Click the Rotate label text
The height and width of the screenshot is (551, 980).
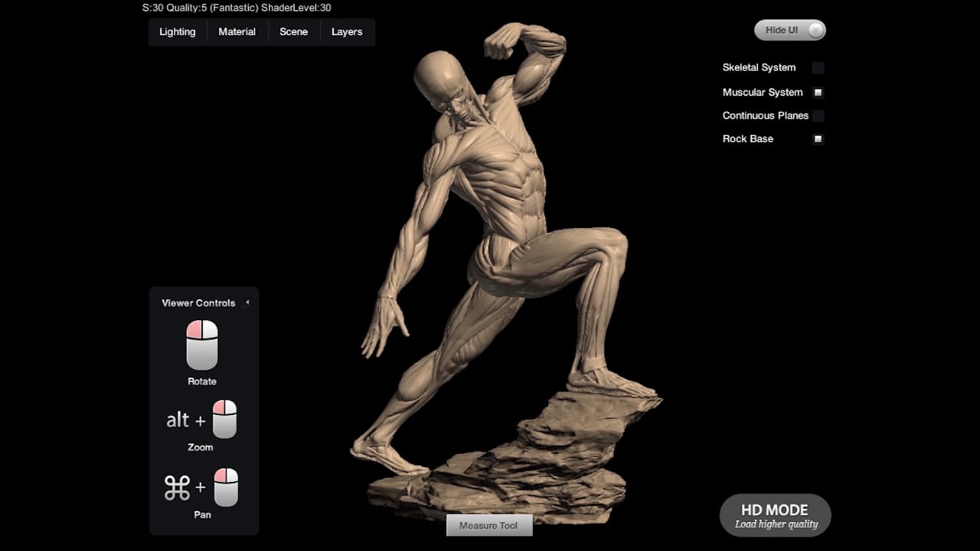pos(202,381)
